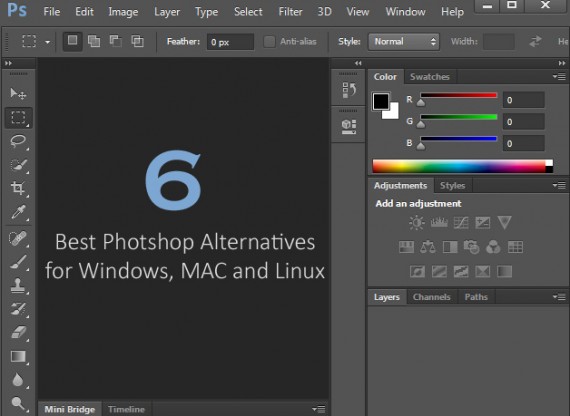Image resolution: width=570 pixels, height=416 pixels.
Task: Add a Brightness/Contrast adjustment
Action: tap(417, 223)
